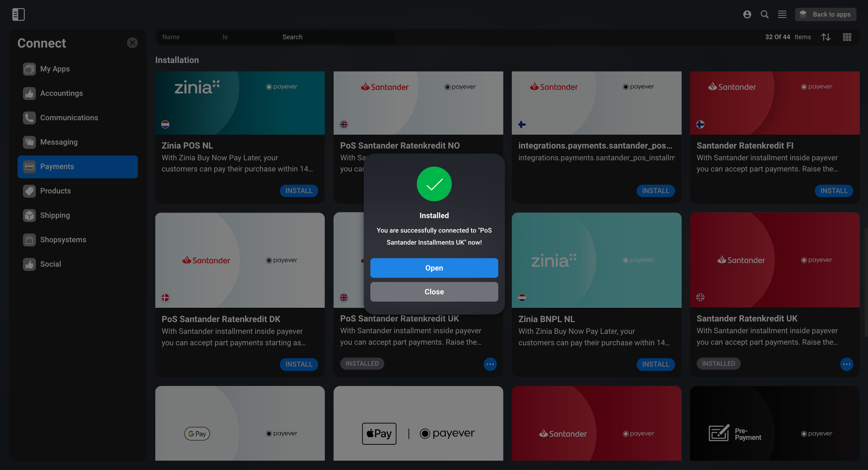The height and width of the screenshot is (470, 868).
Task: Click the Shopsystems bag icon
Action: (x=29, y=240)
